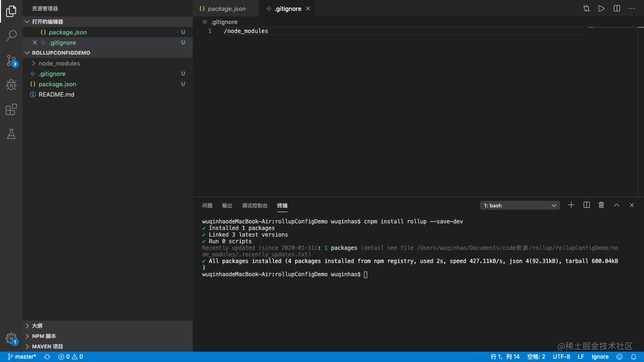The height and width of the screenshot is (362, 644).
Task: Click the 'Run 0 scripts' terminal line
Action: tap(227, 241)
